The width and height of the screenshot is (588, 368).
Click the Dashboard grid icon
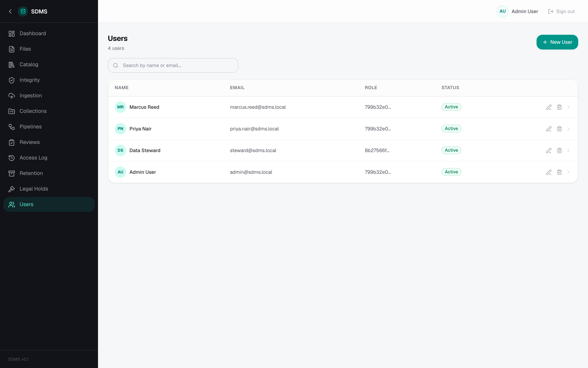click(x=12, y=34)
